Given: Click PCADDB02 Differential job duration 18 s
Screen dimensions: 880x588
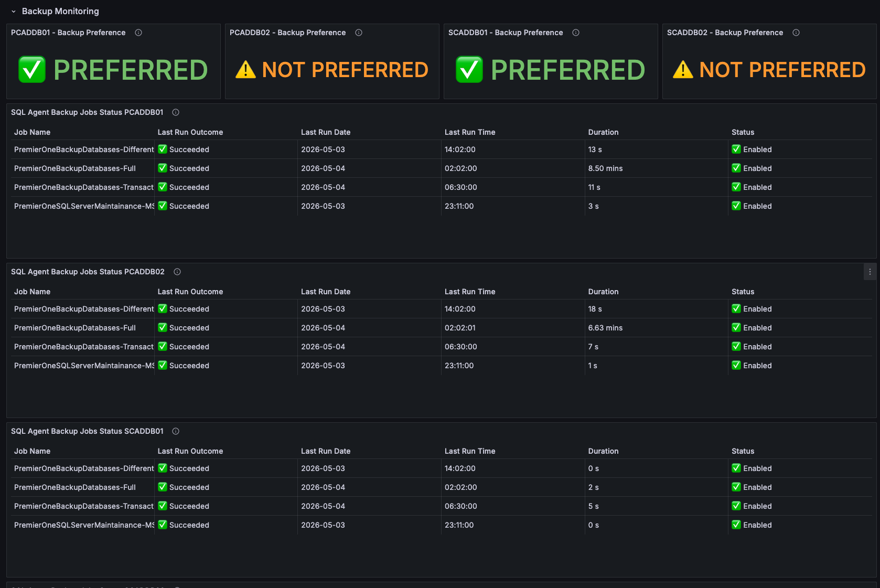Looking at the screenshot, I should point(595,309).
